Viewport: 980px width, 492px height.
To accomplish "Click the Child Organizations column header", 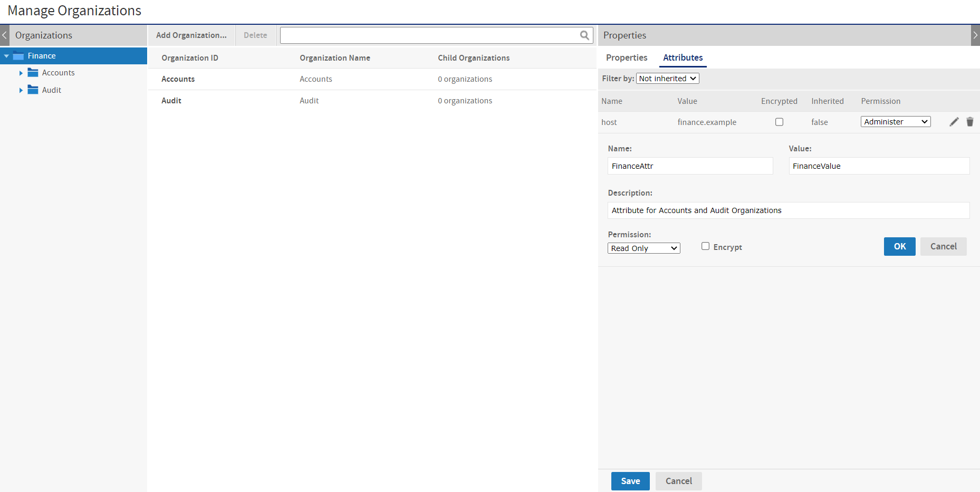I will pyautogui.click(x=474, y=58).
